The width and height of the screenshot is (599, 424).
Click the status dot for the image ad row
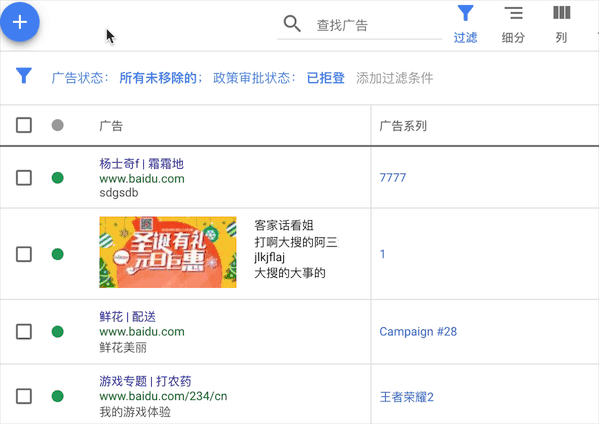58,254
